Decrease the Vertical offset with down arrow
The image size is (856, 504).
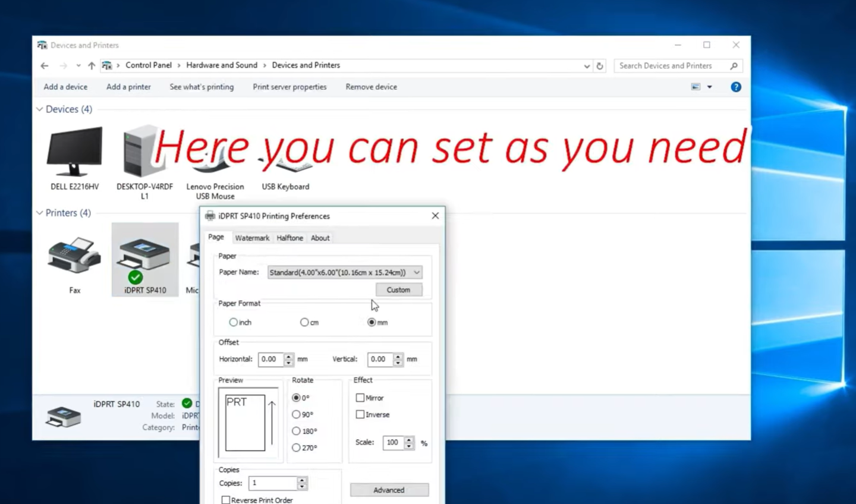398,362
